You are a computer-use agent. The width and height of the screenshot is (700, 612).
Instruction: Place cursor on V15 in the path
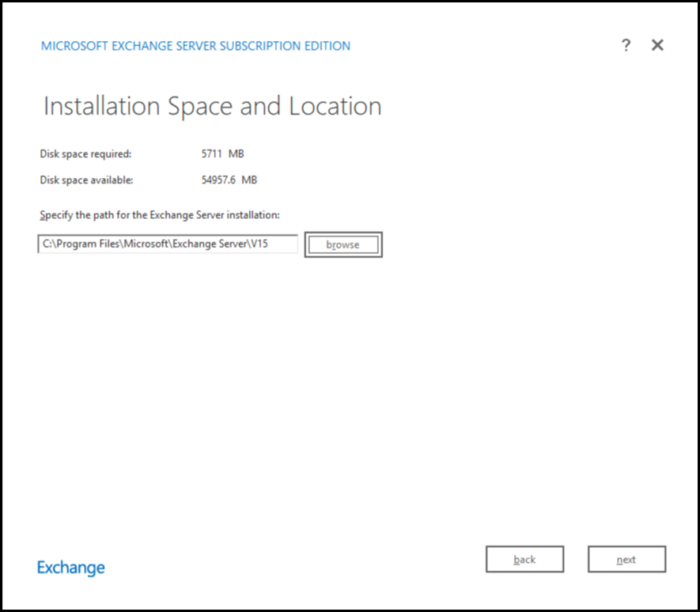pos(259,244)
